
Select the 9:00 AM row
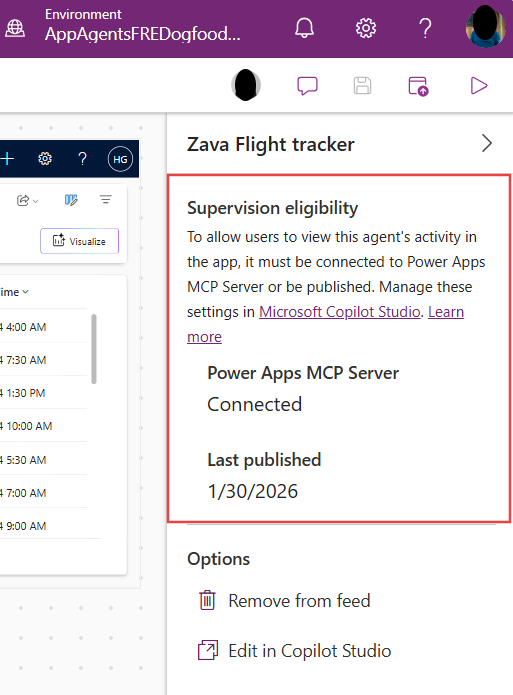click(43, 526)
